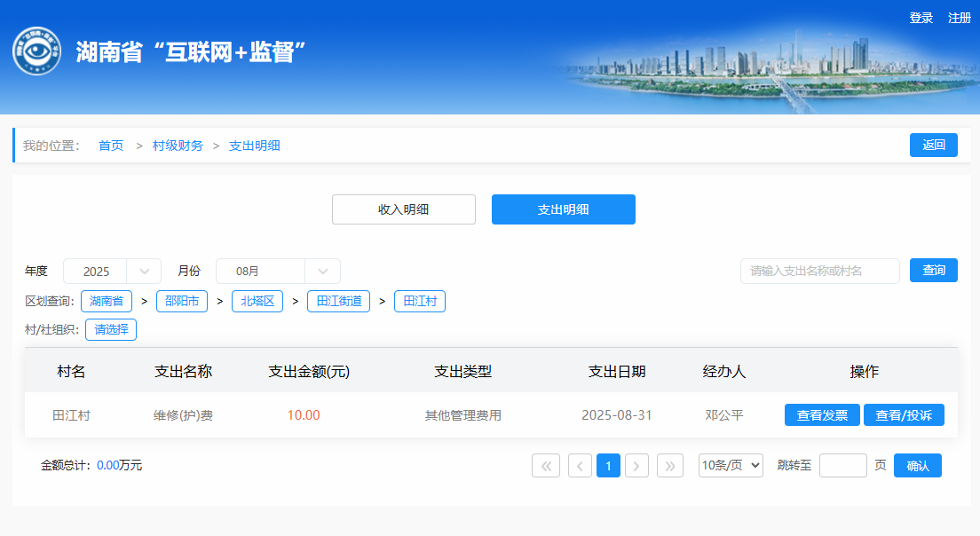The height and width of the screenshot is (536, 980).
Task: Click the 注册 link in header
Action: click(959, 18)
